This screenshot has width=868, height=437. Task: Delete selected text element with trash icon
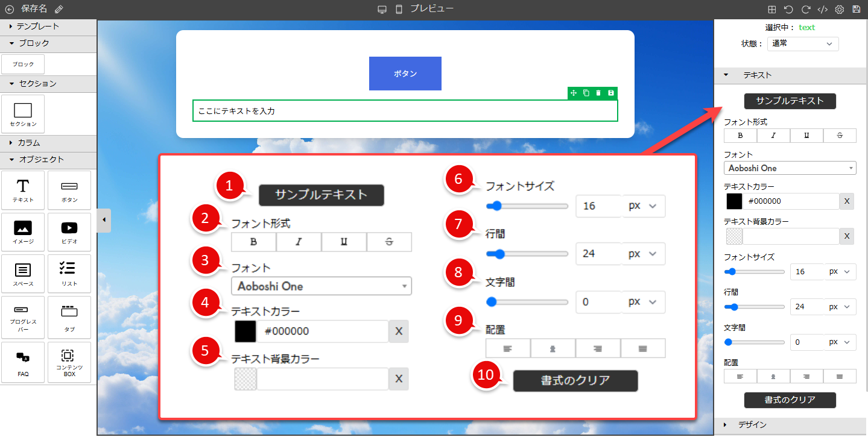click(x=598, y=93)
